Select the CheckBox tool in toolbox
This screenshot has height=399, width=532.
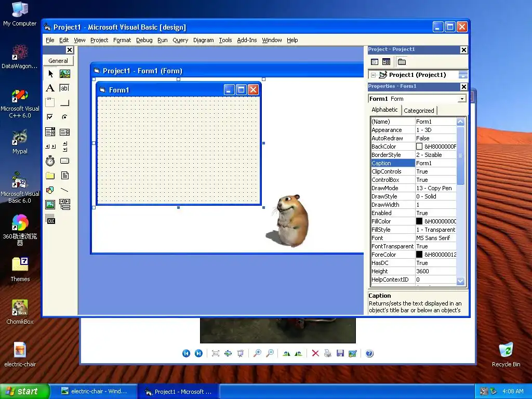[x=50, y=117]
